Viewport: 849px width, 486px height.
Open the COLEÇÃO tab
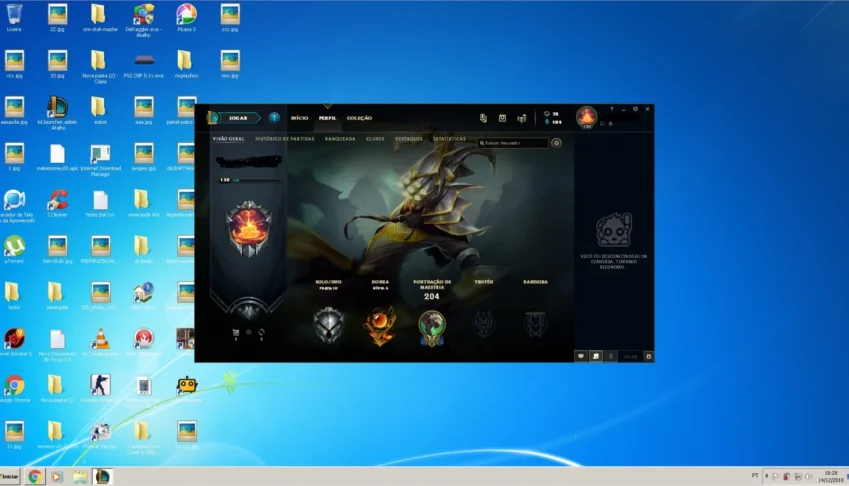pos(360,118)
